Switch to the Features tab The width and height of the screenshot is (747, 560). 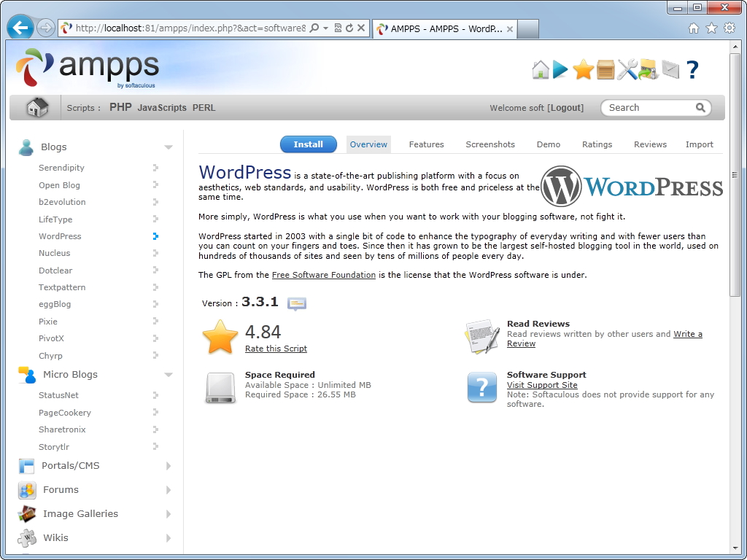pyautogui.click(x=426, y=144)
